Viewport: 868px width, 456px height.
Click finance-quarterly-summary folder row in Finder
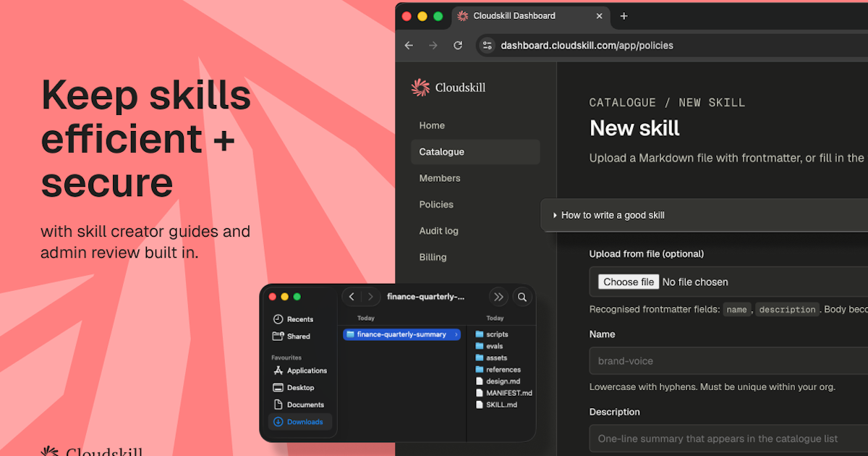[401, 334]
